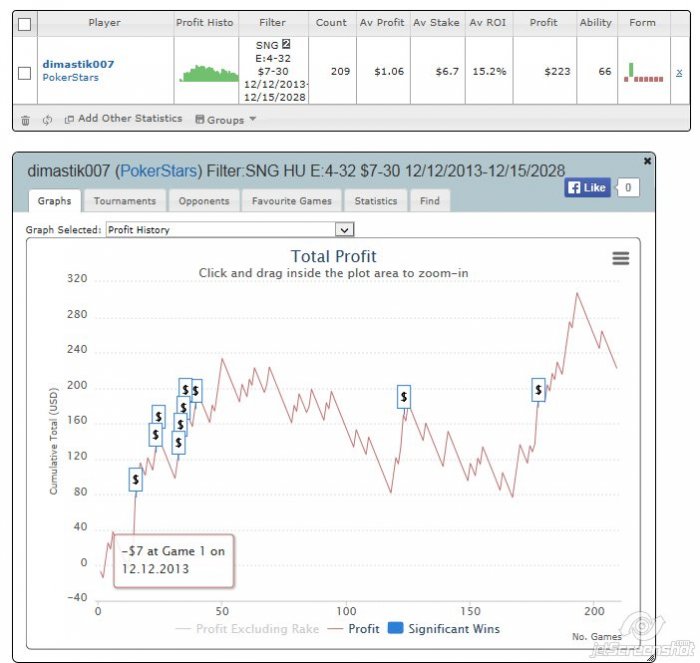Click the SNG HU icon in Filter cell

286,44
